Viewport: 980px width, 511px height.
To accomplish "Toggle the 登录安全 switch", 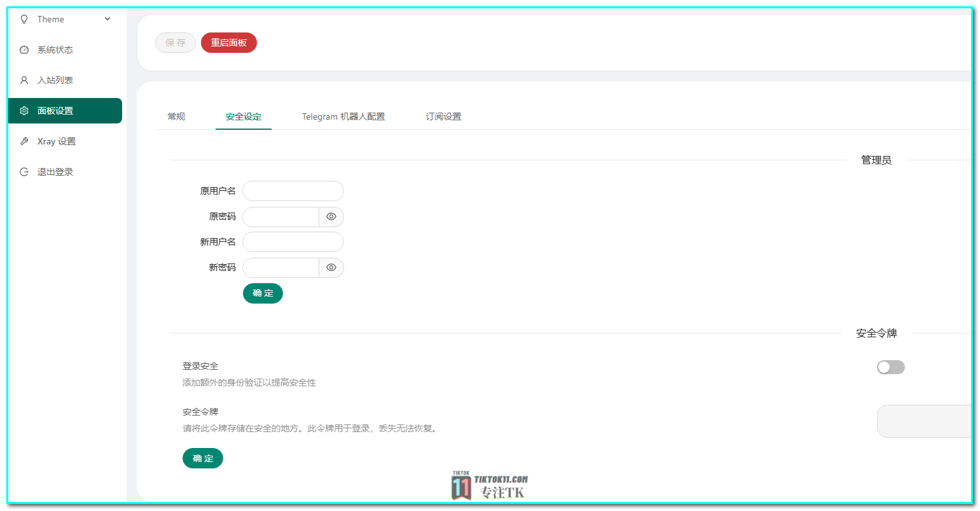I will click(891, 367).
